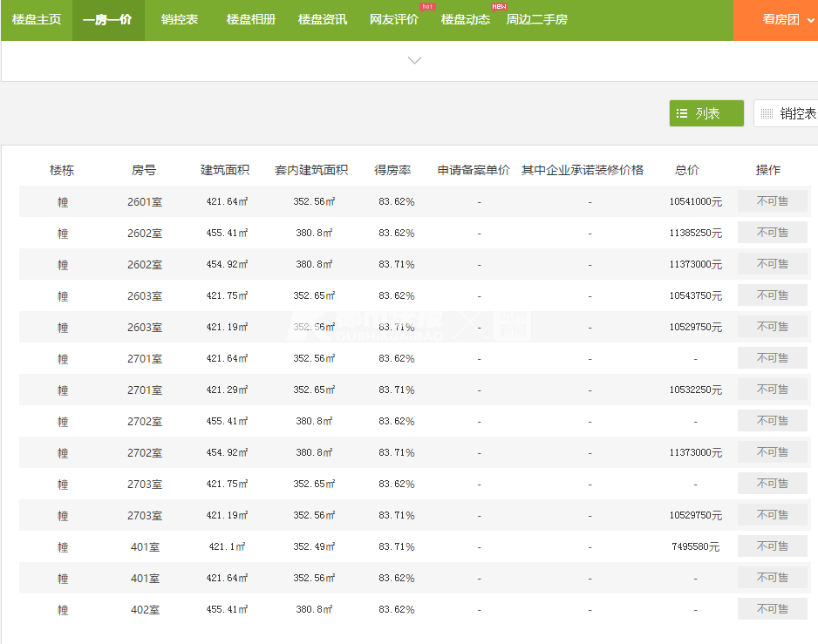This screenshot has height=644, width=818.
Task: Click the total price 10532250元
Action: 696,390
